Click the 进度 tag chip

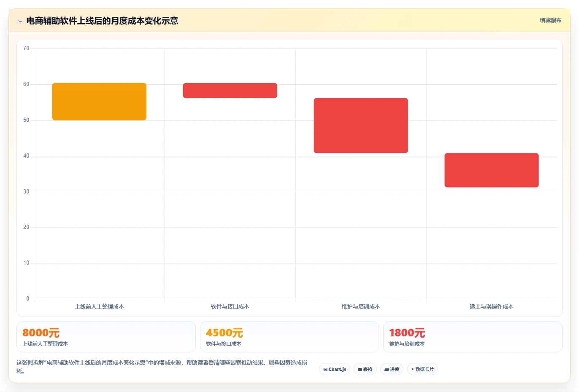392,369
